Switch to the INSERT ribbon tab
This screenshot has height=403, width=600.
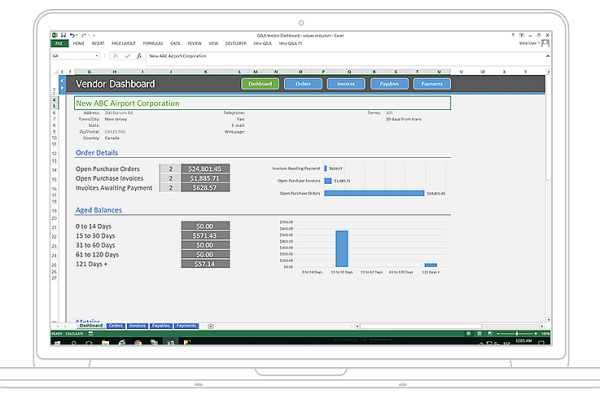point(98,44)
